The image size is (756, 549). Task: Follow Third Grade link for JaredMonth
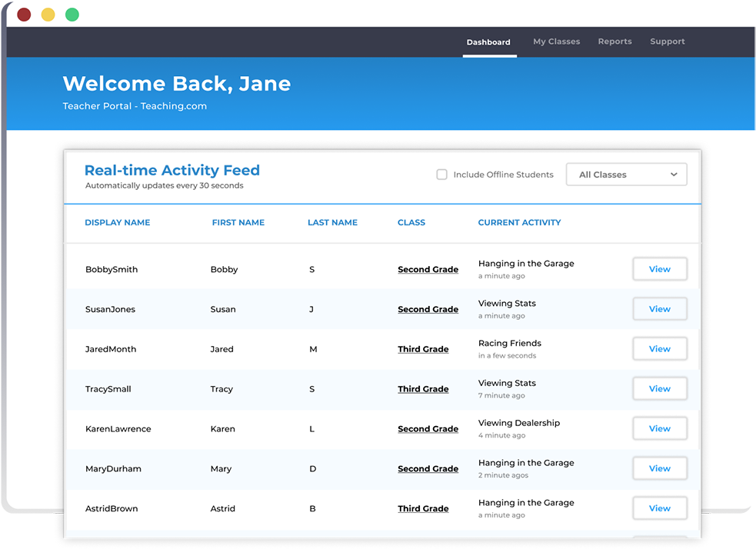click(423, 349)
